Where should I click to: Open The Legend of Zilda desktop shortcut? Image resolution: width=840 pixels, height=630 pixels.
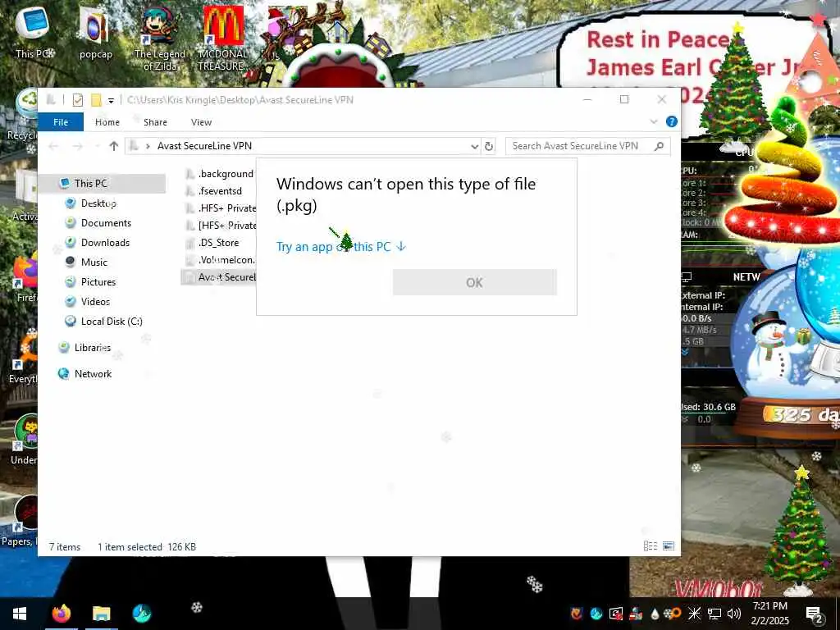[160, 39]
